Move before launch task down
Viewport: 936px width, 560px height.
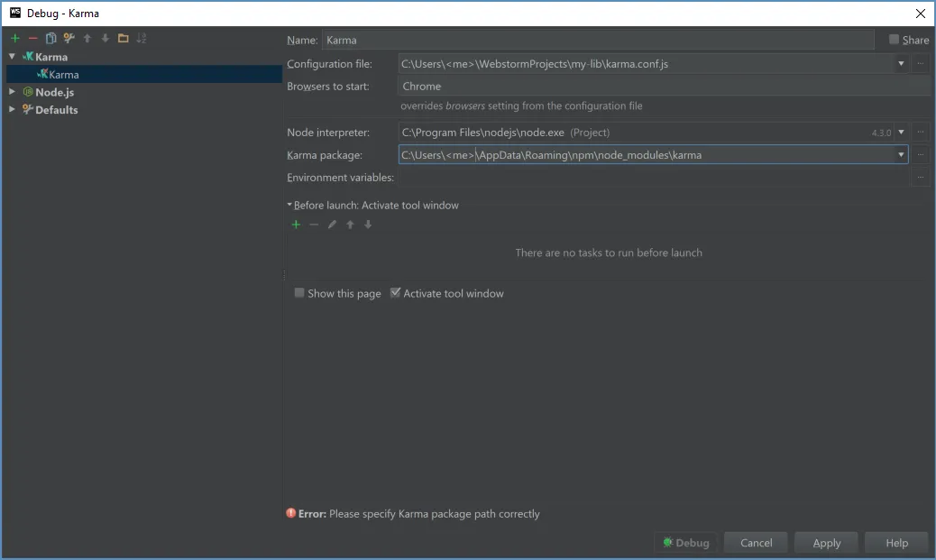(368, 225)
